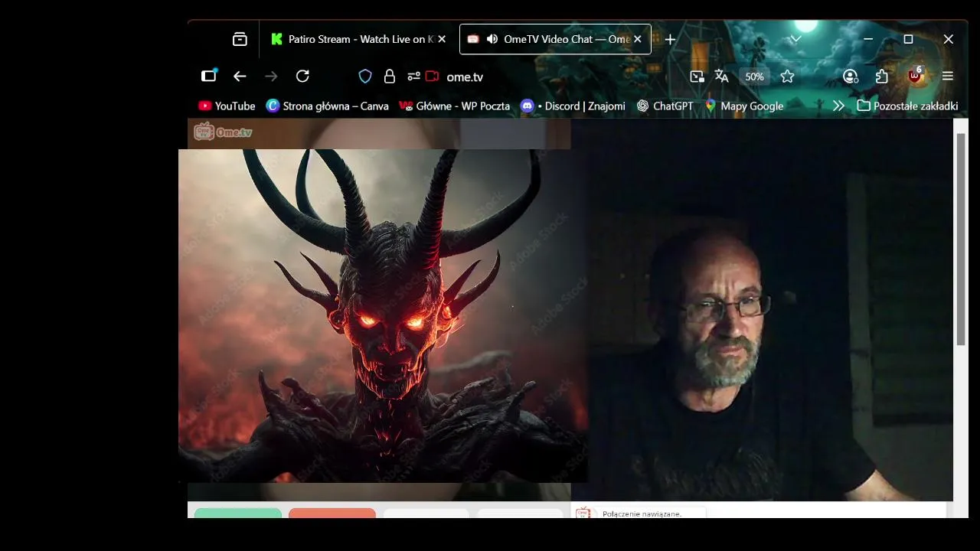
Task: Go forward with the forward arrow
Action: tap(271, 76)
